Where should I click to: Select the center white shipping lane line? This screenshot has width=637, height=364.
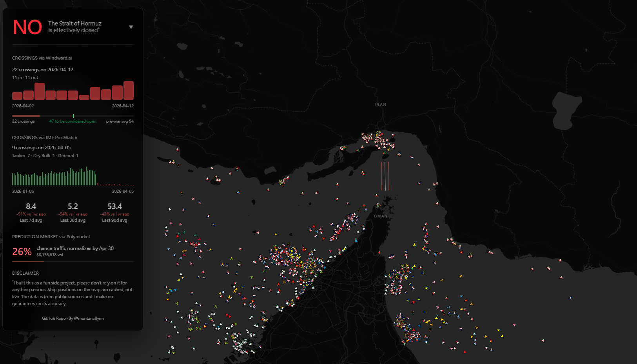(385, 176)
